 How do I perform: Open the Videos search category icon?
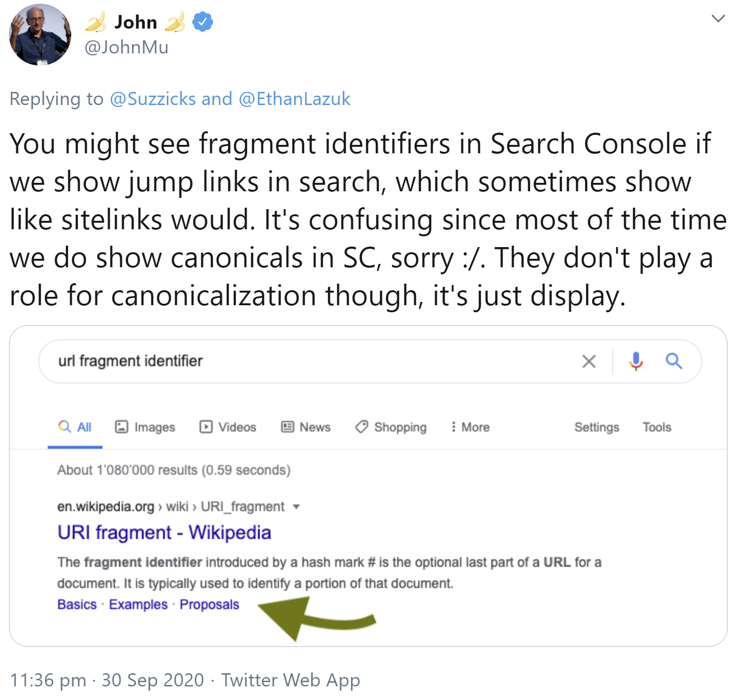[x=206, y=427]
